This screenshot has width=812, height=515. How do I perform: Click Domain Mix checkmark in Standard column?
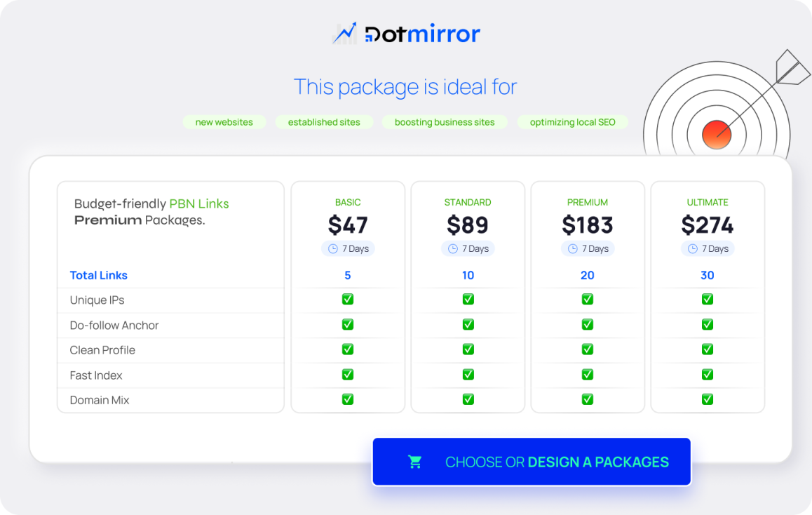[468, 399]
